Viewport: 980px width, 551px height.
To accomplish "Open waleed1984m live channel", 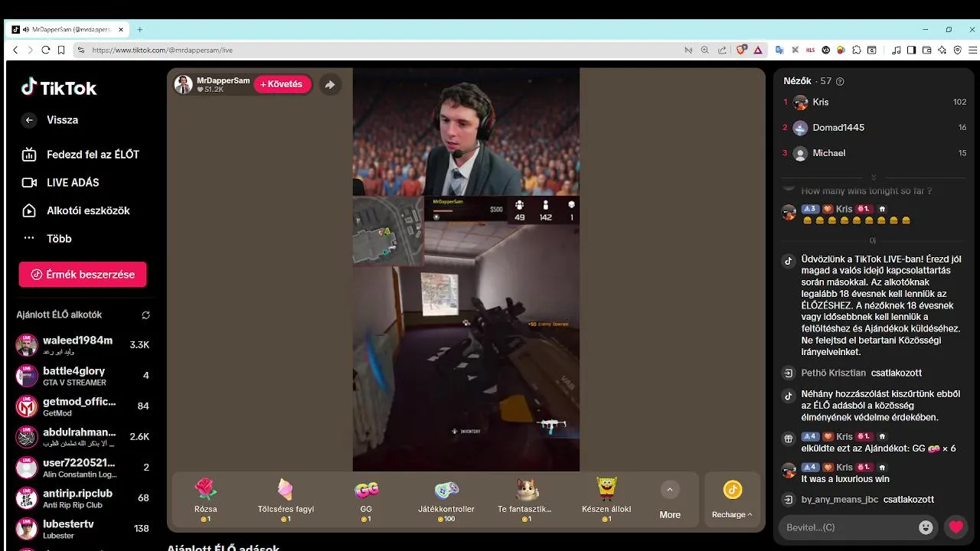I will click(83, 344).
